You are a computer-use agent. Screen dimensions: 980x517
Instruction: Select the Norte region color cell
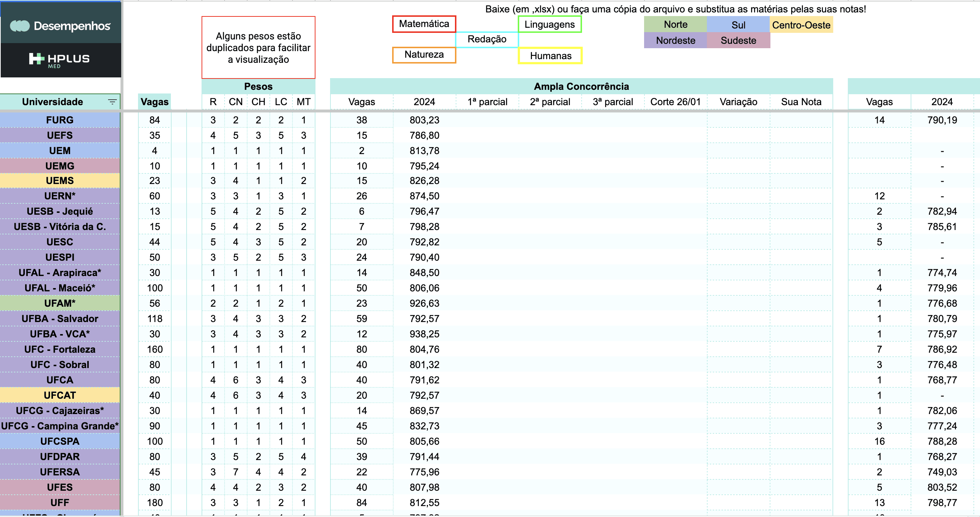(x=675, y=25)
